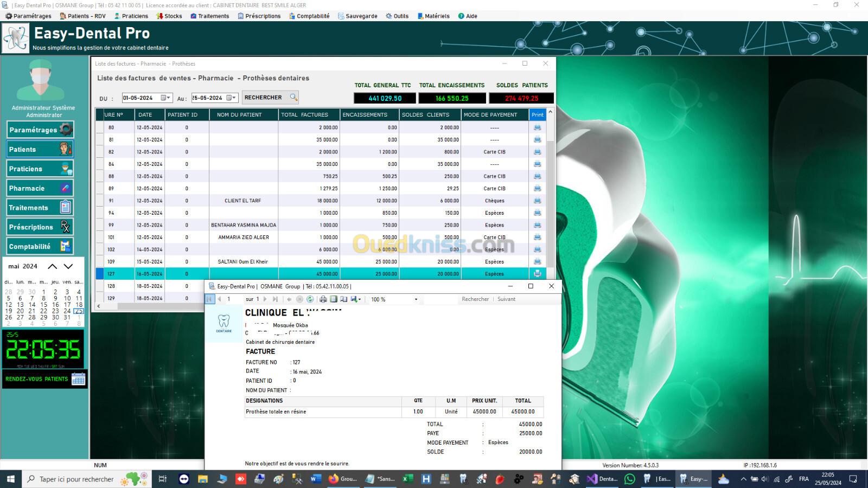The height and width of the screenshot is (488, 868).
Task: Open the Pharmacie sidebar module
Action: click(40, 188)
